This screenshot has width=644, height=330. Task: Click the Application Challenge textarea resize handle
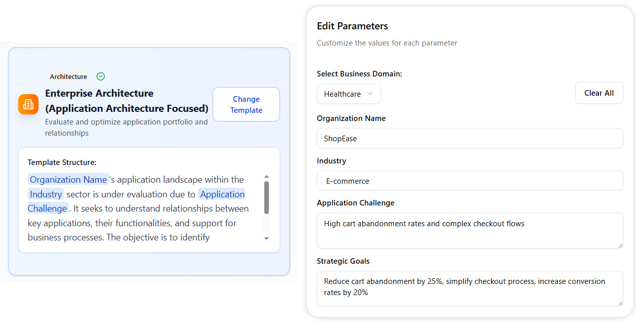coord(620,245)
